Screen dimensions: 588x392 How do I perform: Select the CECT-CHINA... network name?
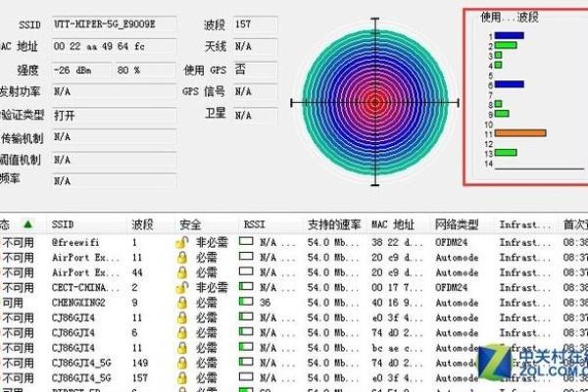[x=85, y=288]
